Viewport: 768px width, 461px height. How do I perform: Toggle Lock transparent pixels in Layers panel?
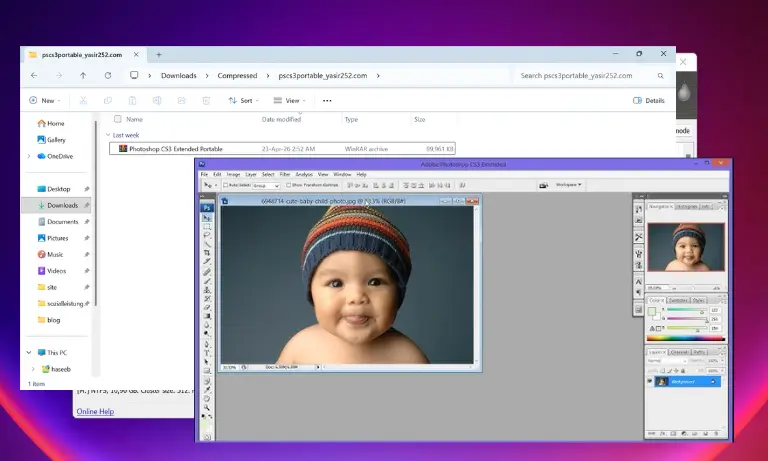point(663,371)
